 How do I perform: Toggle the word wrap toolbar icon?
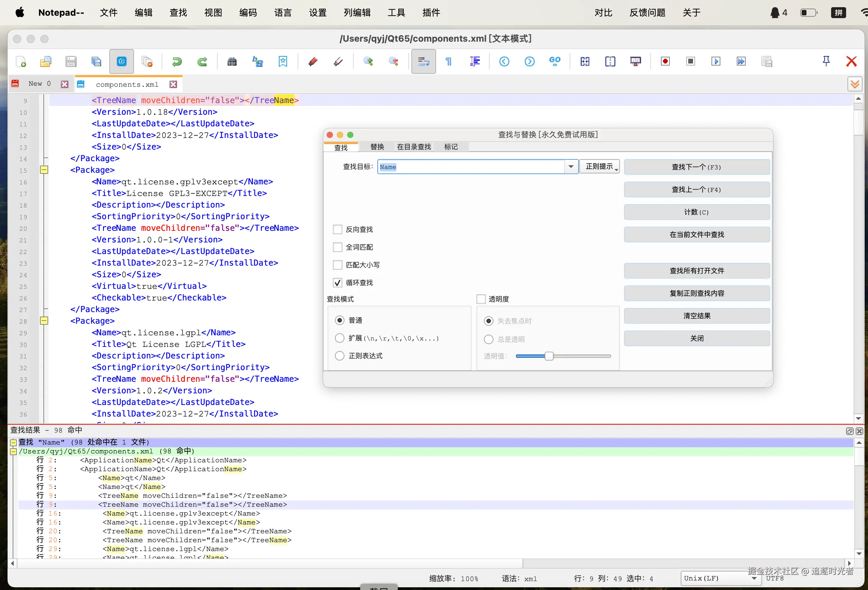point(423,61)
